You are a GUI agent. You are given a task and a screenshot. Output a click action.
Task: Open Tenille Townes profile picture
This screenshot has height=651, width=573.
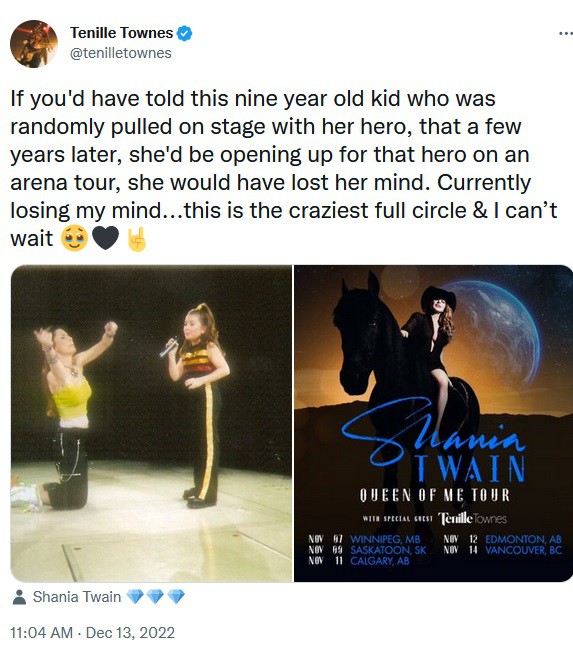(x=34, y=44)
